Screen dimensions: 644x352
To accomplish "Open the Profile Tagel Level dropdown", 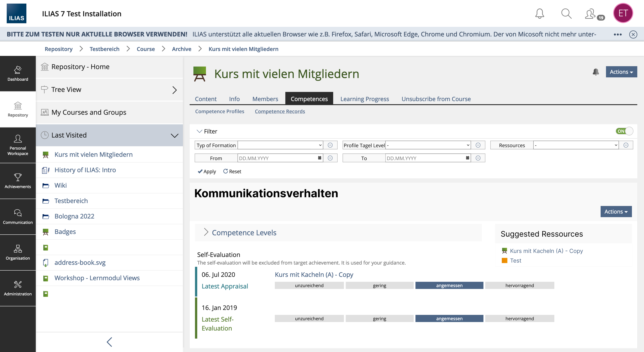I will click(428, 145).
